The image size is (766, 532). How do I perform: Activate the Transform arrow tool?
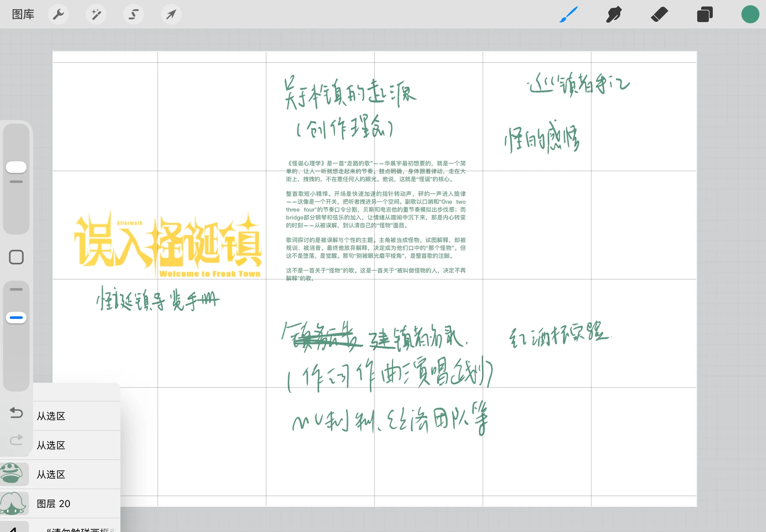(x=171, y=14)
